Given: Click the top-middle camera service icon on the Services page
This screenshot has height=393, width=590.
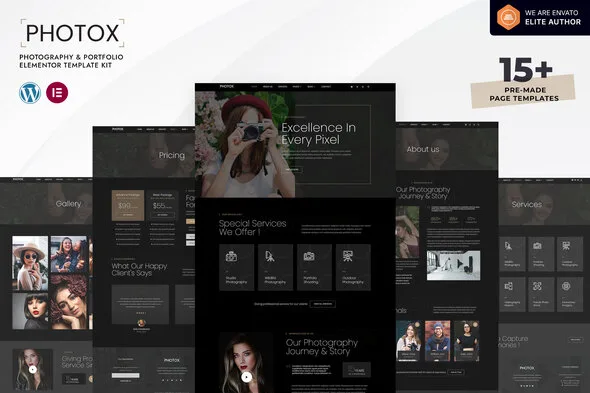Looking at the screenshot, I should [x=537, y=246].
